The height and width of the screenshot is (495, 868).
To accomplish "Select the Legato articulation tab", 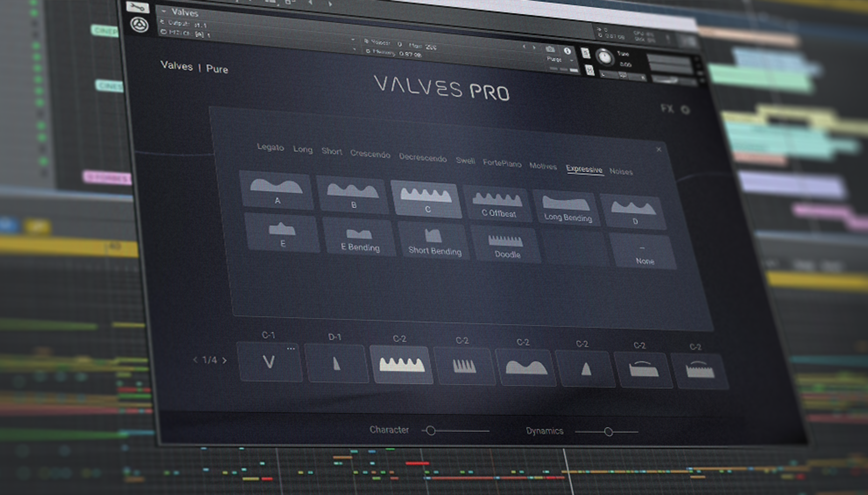I will pyautogui.click(x=270, y=147).
